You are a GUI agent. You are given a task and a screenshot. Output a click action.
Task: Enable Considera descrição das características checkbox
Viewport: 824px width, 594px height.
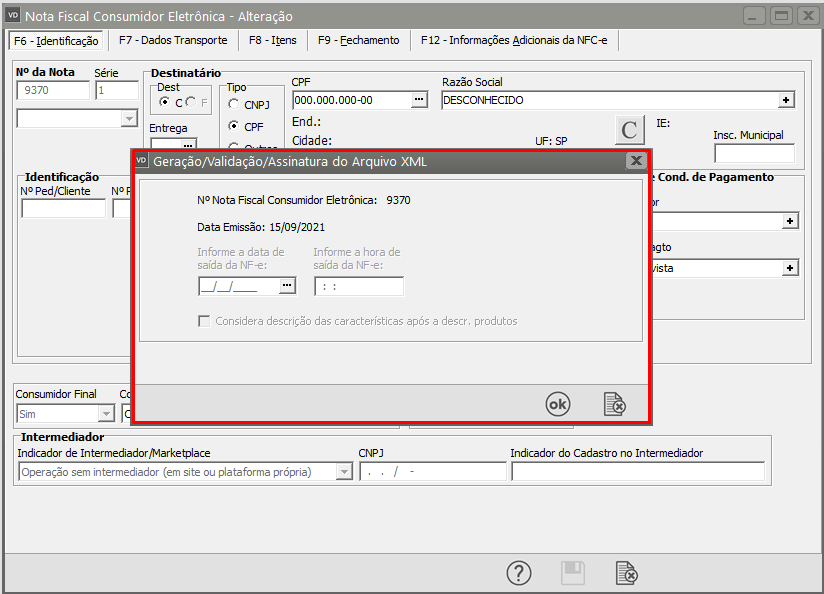(x=205, y=321)
